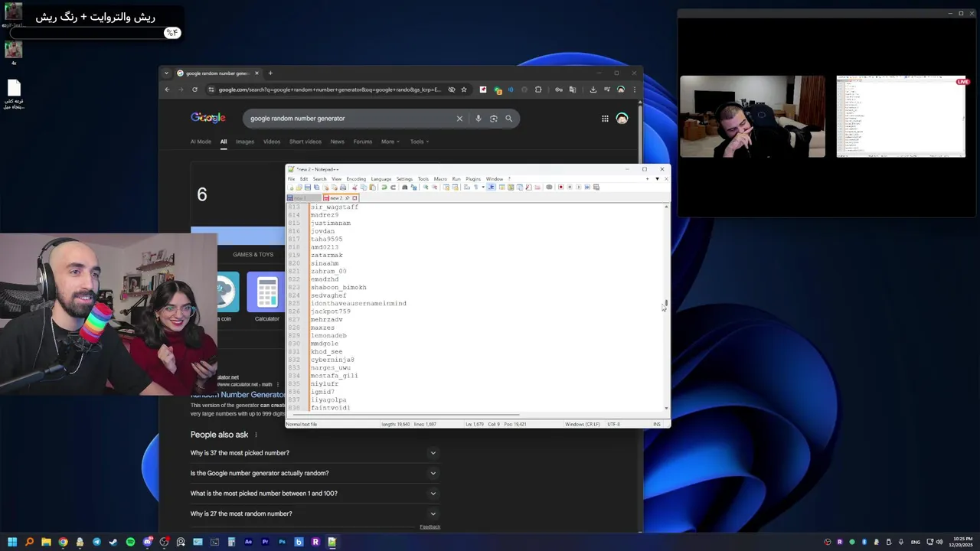
Task: Open the More dropdown in Google filters
Action: (390, 142)
